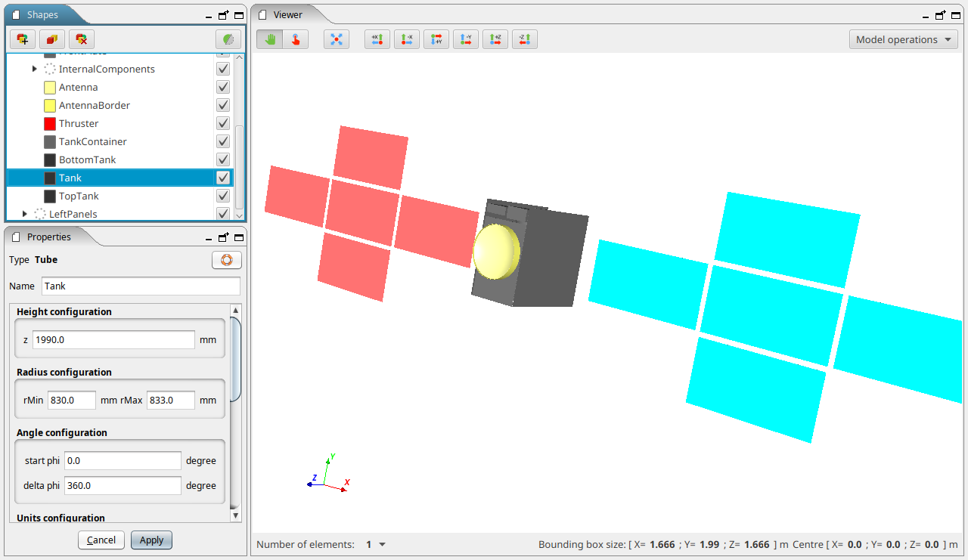Activate the pick selection tool
This screenshot has width=968, height=560.
click(x=296, y=39)
